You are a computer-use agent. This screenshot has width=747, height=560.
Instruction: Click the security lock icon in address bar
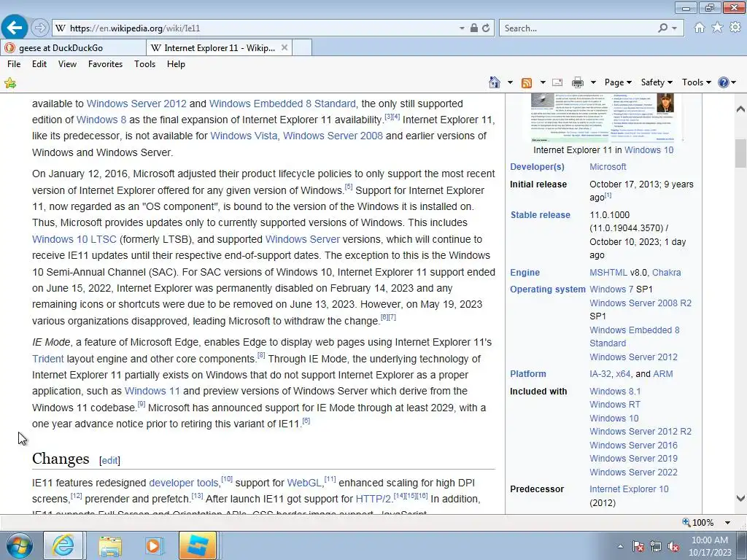[474, 28]
